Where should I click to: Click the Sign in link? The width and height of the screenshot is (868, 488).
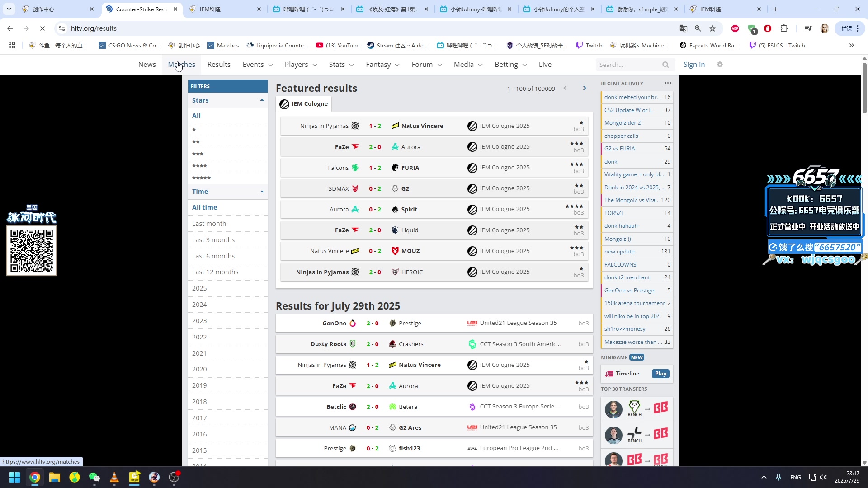(694, 65)
